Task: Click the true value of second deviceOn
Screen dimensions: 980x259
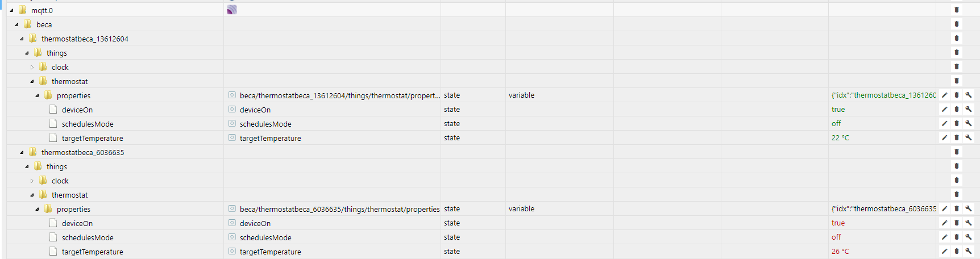Action: pyautogui.click(x=838, y=223)
